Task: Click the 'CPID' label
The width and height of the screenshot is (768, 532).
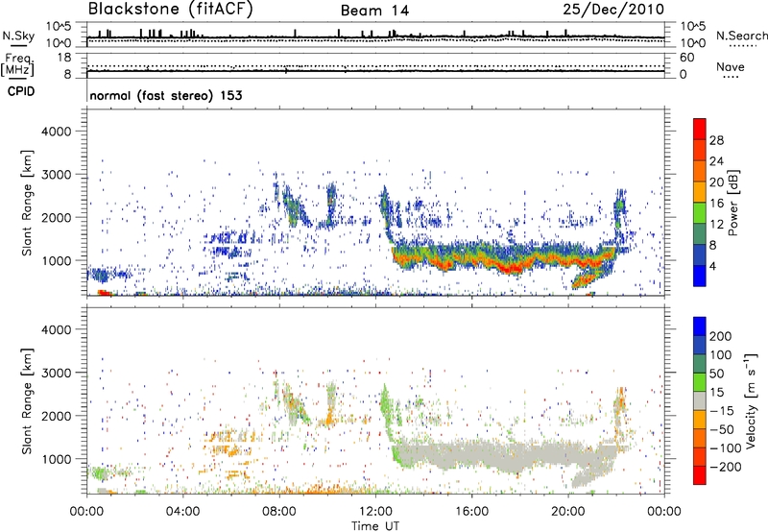Action: [21, 91]
